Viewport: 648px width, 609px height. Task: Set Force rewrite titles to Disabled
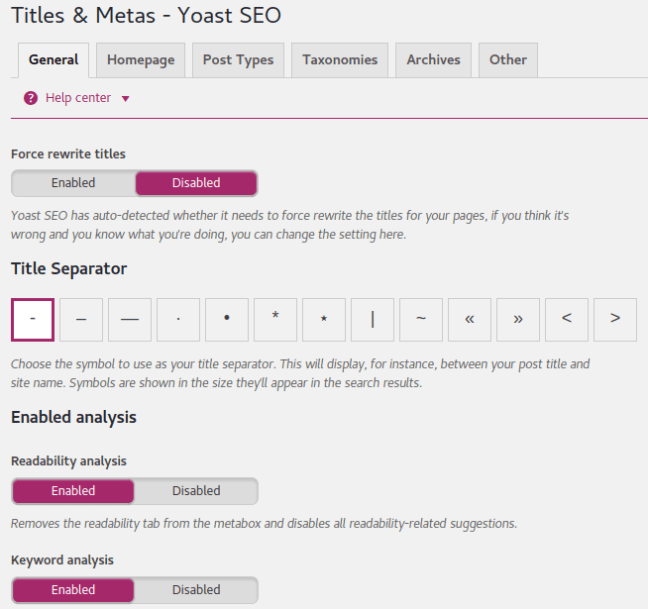(196, 183)
